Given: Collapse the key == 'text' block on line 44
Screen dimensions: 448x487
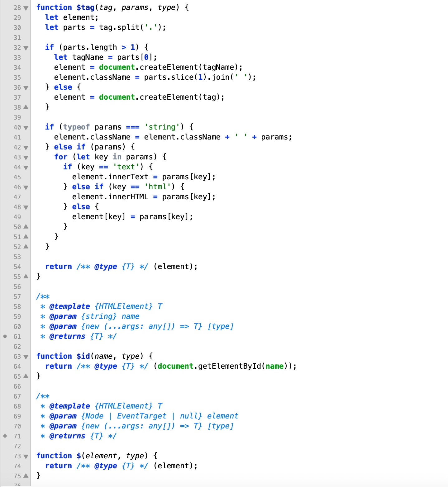Looking at the screenshot, I should pyautogui.click(x=26, y=168).
